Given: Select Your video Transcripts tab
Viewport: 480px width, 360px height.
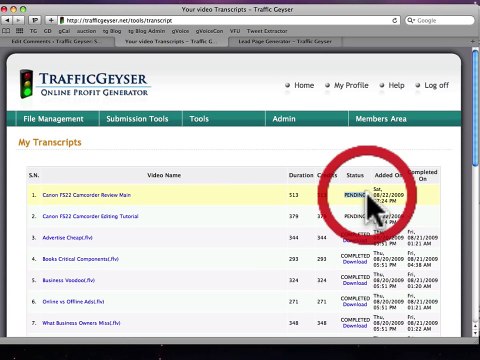Looking at the screenshot, I should point(171,41).
